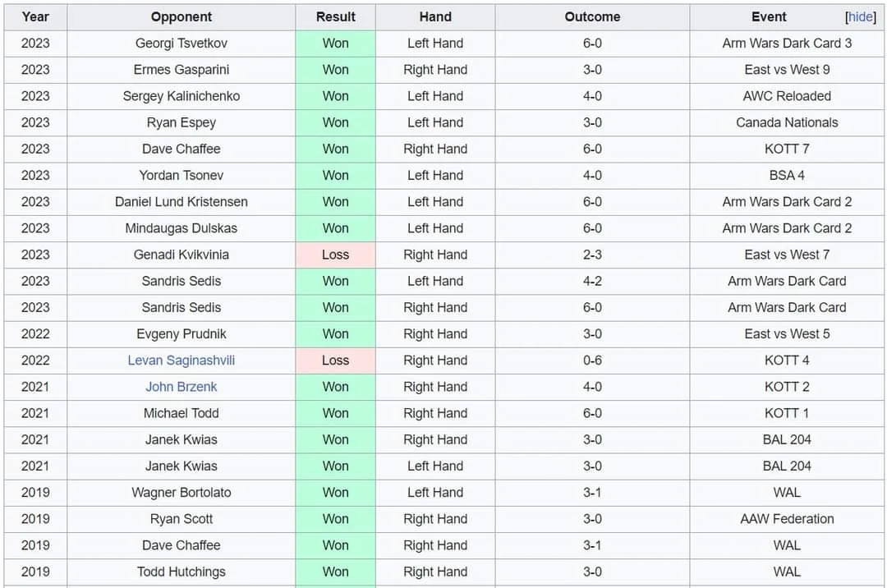Select the AAW Federation event cell
The width and height of the screenshot is (887, 588).
[786, 518]
